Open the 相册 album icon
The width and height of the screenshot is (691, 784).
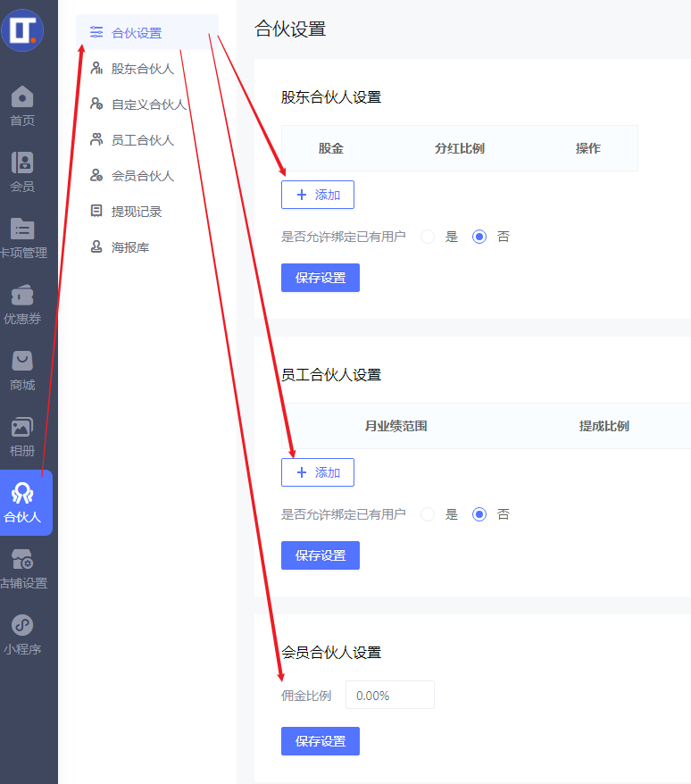tap(22, 428)
